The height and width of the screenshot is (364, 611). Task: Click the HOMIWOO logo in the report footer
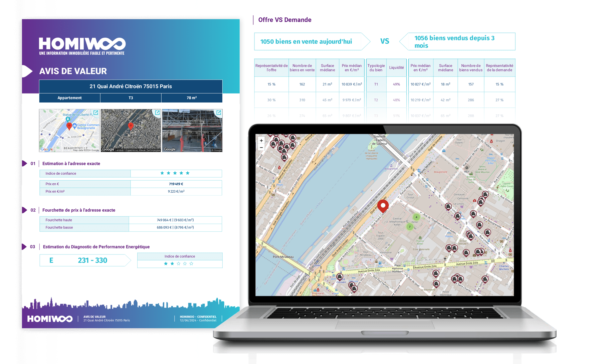click(50, 319)
